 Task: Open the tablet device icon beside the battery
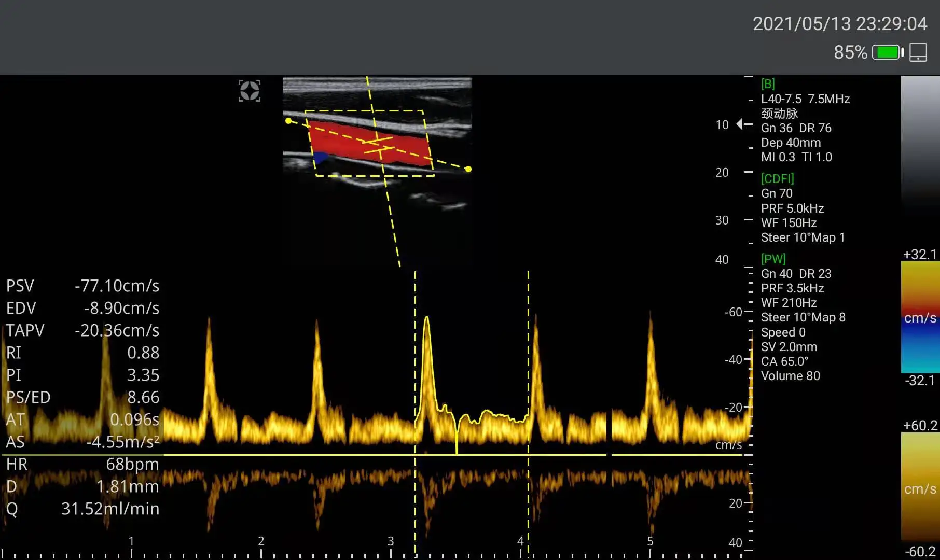[x=918, y=52]
